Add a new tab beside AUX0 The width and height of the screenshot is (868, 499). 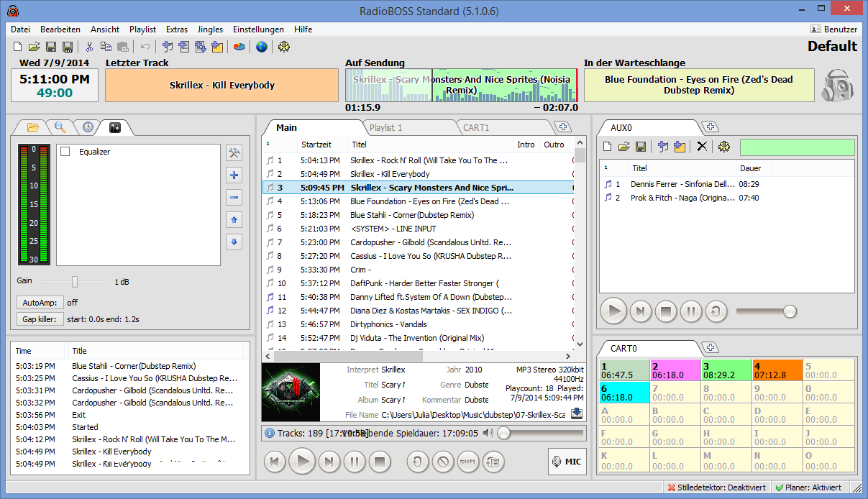pos(711,127)
